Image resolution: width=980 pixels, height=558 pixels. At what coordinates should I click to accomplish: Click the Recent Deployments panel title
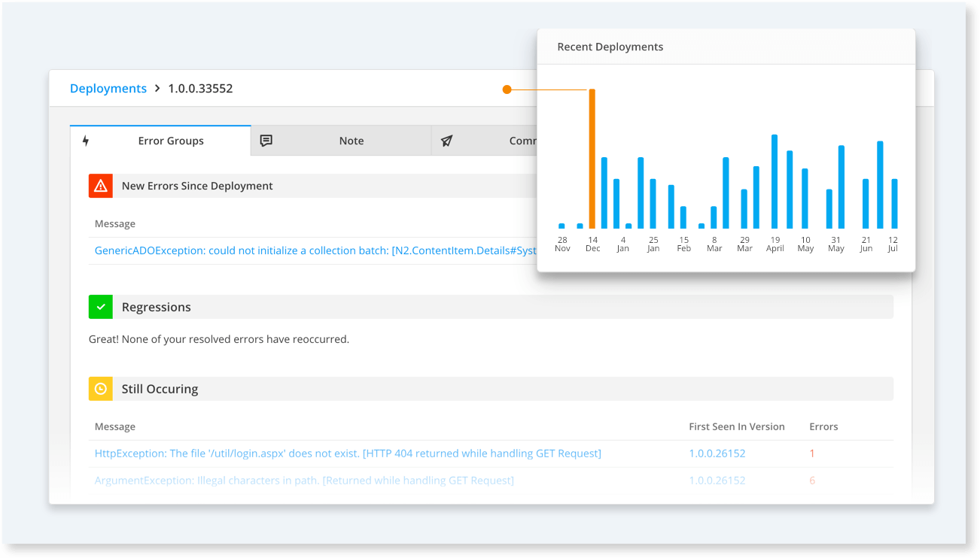[610, 47]
